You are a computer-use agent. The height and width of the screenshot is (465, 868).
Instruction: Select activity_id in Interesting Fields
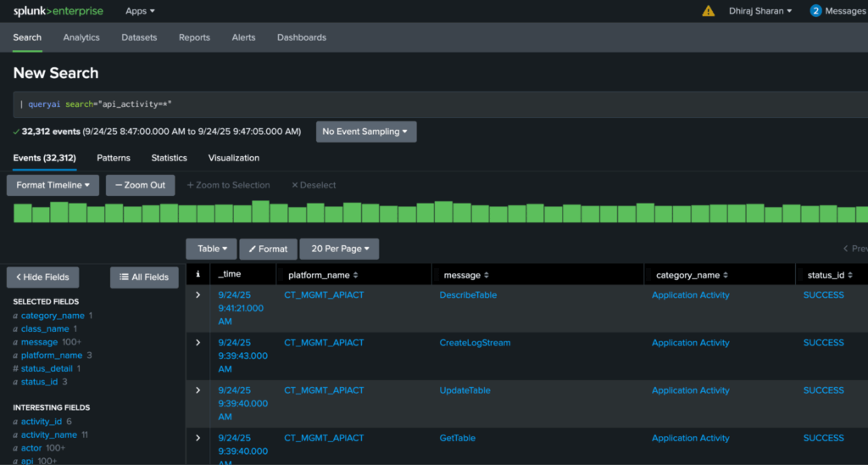pos(42,422)
